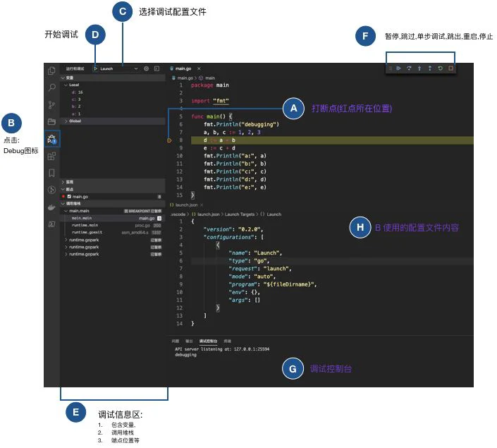
Task: Open the Explorer icon in activity bar
Action: pos(51,71)
